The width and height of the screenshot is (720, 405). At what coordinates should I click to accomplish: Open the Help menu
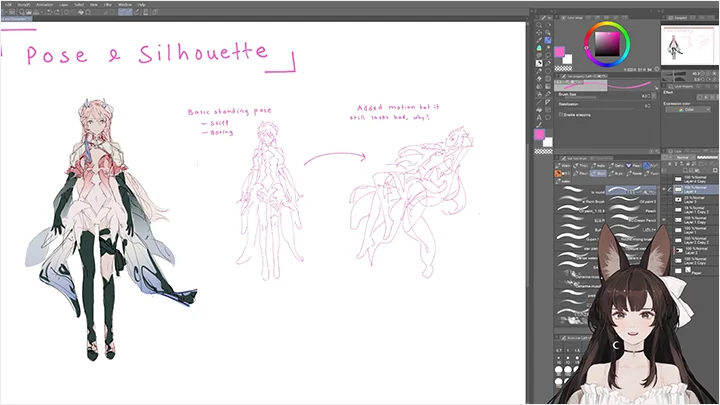pyautogui.click(x=142, y=5)
